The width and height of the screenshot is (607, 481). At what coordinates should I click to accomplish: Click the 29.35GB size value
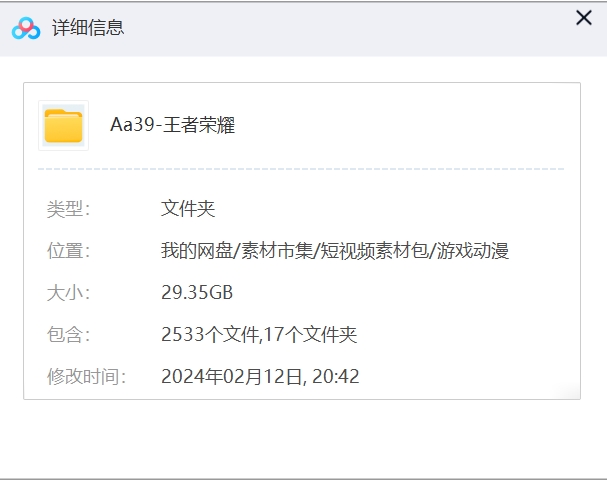point(197,293)
